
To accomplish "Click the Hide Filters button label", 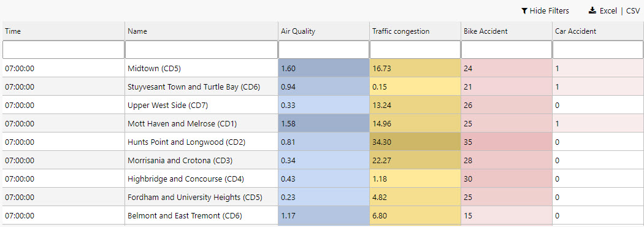I will pyautogui.click(x=549, y=11).
